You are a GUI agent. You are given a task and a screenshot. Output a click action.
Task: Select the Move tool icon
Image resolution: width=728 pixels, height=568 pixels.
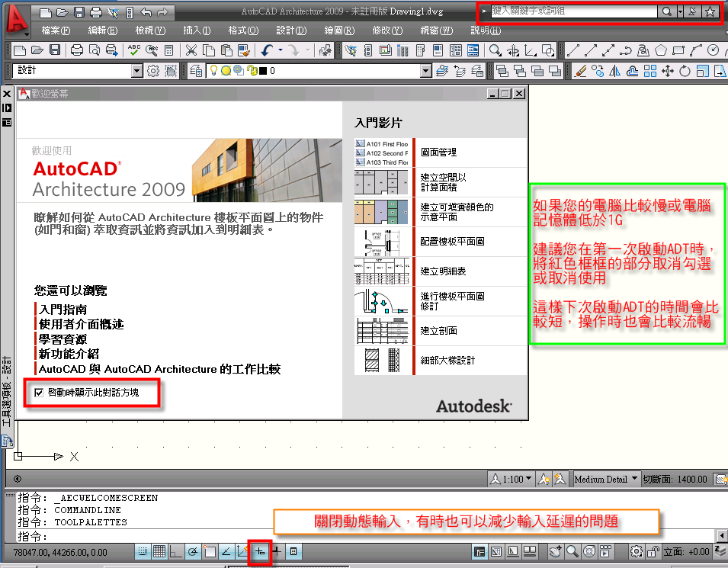(x=668, y=71)
